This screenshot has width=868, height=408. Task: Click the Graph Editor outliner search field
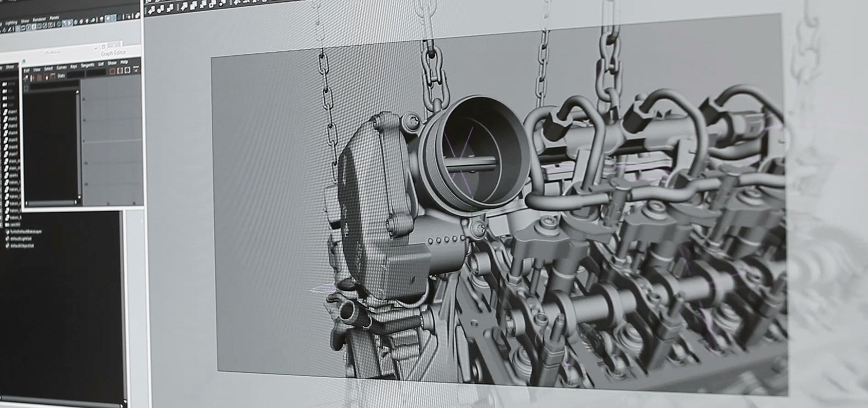click(x=54, y=85)
